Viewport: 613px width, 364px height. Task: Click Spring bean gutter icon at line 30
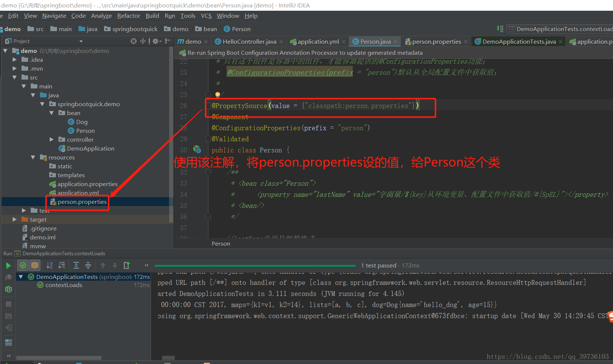[x=197, y=149]
